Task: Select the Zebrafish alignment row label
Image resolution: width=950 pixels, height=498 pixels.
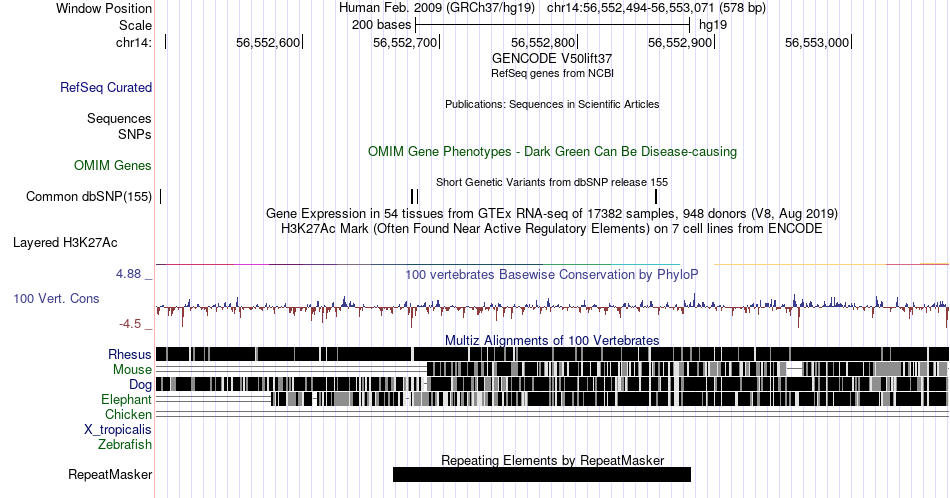Action: tap(125, 444)
